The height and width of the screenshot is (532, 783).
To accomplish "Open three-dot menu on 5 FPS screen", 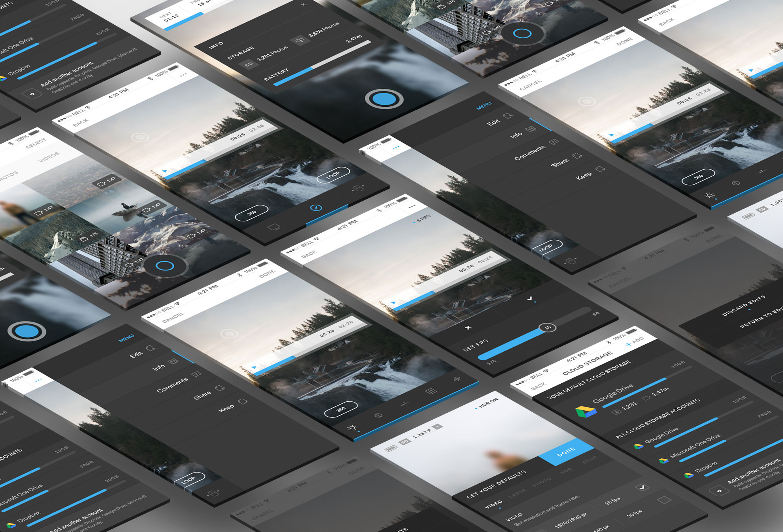I will pyautogui.click(x=411, y=206).
